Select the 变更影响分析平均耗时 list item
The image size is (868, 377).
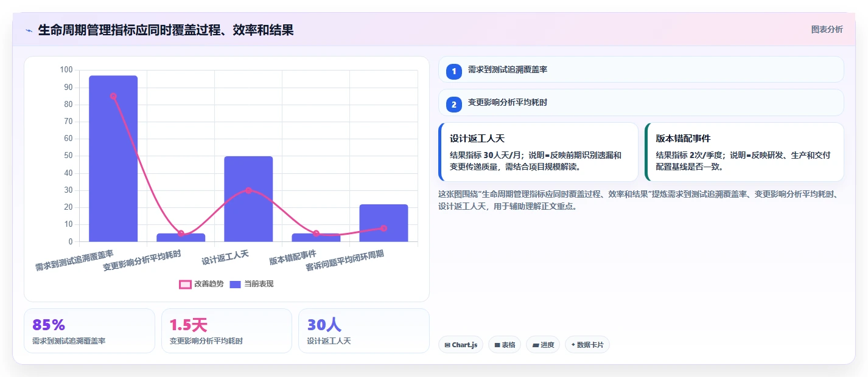(x=641, y=102)
